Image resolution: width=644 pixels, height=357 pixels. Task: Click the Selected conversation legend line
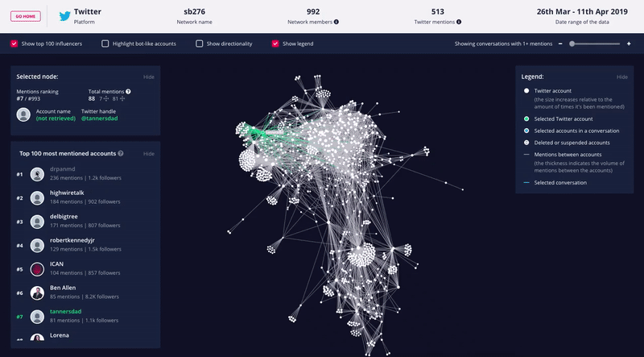(x=526, y=183)
